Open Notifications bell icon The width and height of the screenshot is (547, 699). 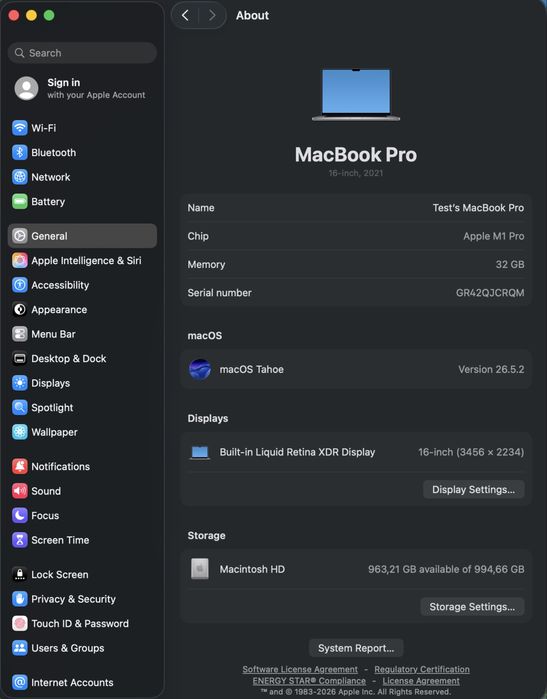coord(20,466)
